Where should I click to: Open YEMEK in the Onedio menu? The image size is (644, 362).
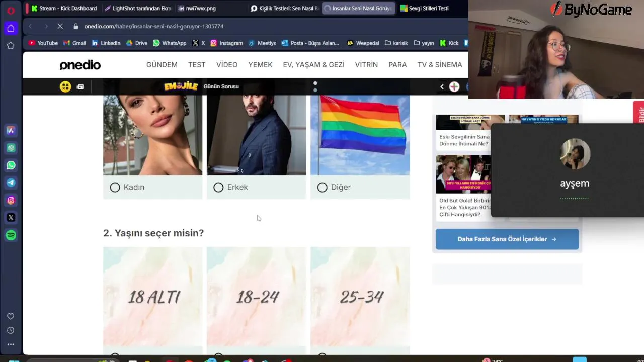pyautogui.click(x=260, y=65)
